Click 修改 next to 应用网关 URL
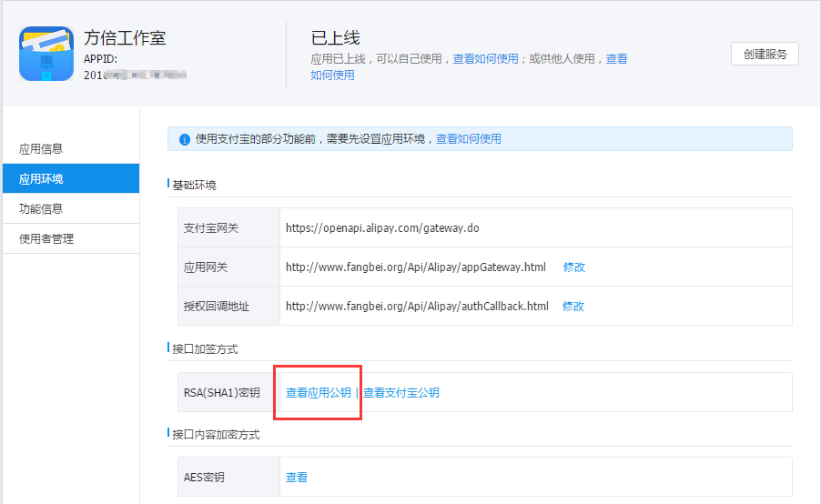 click(x=573, y=267)
